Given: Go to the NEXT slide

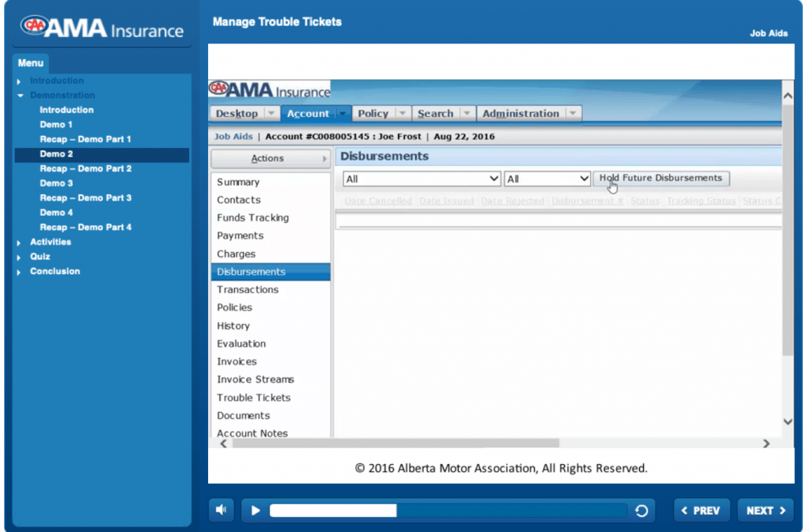Looking at the screenshot, I should (766, 511).
